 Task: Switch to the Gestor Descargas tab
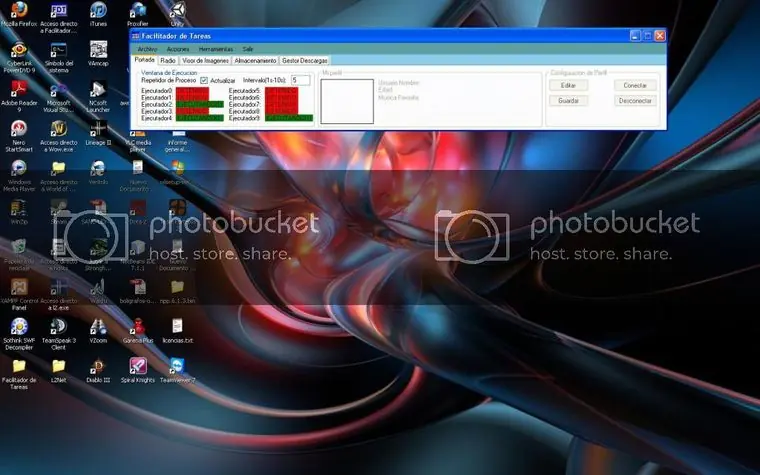(305, 61)
